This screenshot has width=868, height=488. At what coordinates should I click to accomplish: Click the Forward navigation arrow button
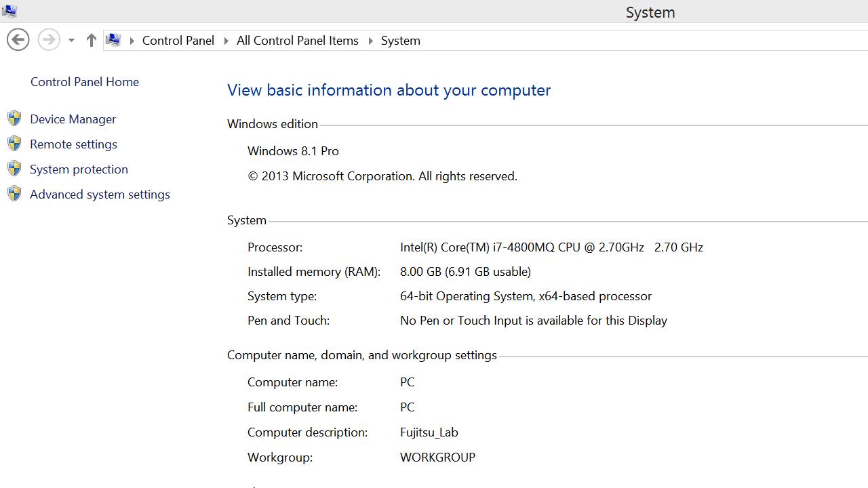click(x=48, y=40)
